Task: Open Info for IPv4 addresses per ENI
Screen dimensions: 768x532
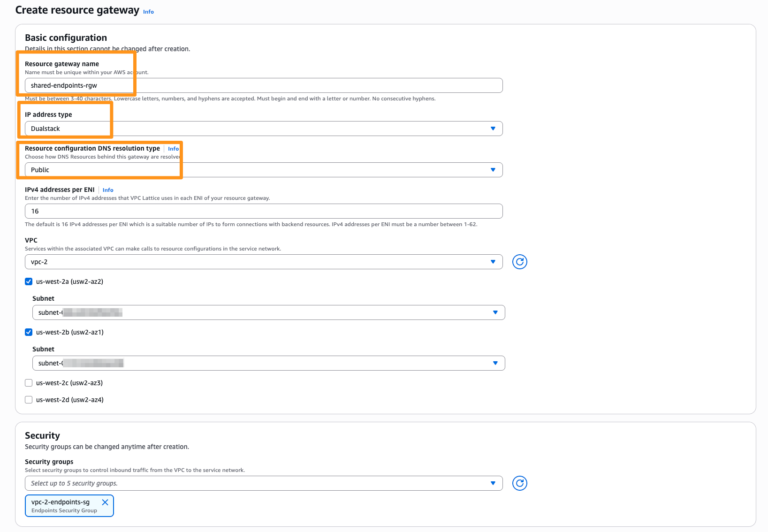Action: 108,190
